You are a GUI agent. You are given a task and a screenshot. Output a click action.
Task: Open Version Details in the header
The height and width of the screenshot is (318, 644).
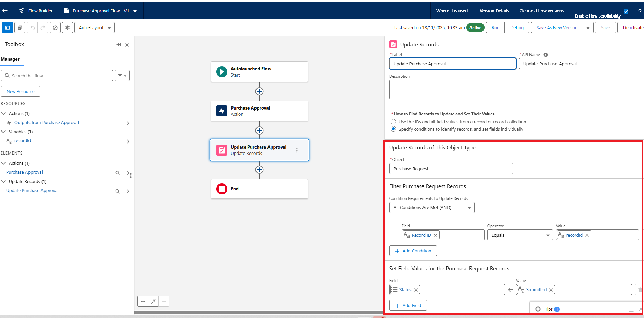(494, 11)
